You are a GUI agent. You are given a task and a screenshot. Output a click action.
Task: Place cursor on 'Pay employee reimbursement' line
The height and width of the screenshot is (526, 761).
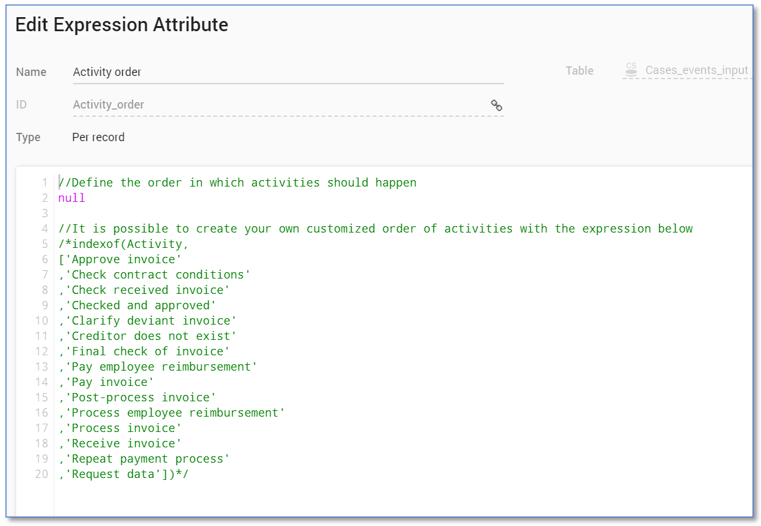pyautogui.click(x=158, y=367)
